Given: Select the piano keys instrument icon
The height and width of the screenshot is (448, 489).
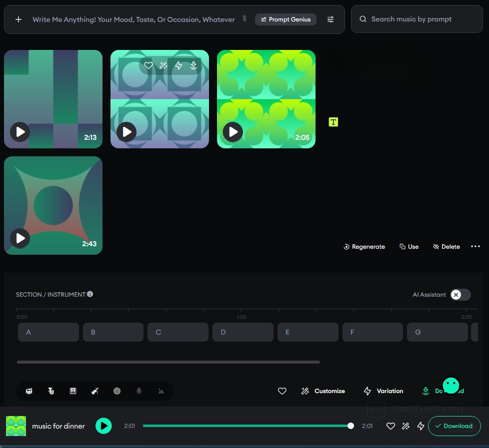Looking at the screenshot, I should coord(73,391).
